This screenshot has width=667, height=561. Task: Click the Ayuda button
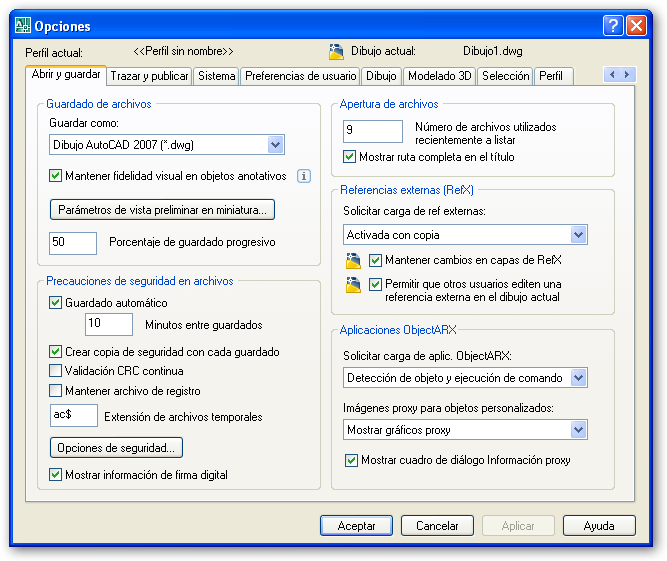pos(599,526)
